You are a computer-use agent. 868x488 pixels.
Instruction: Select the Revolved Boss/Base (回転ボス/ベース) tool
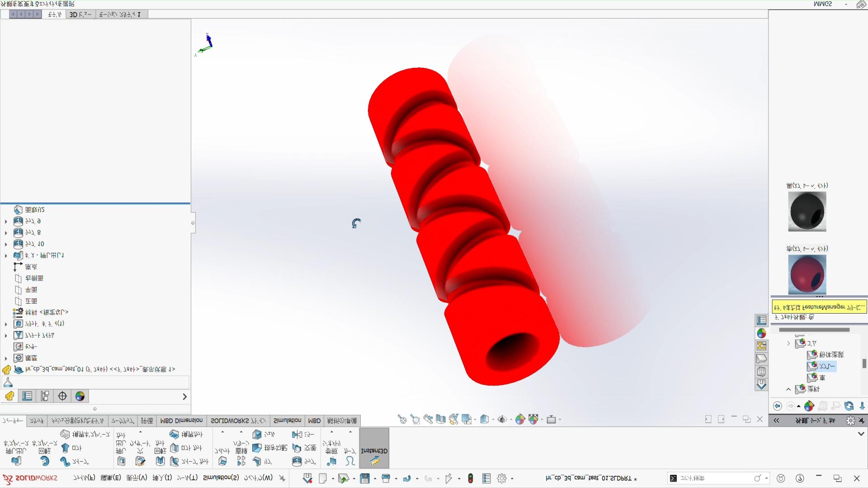[x=44, y=453]
